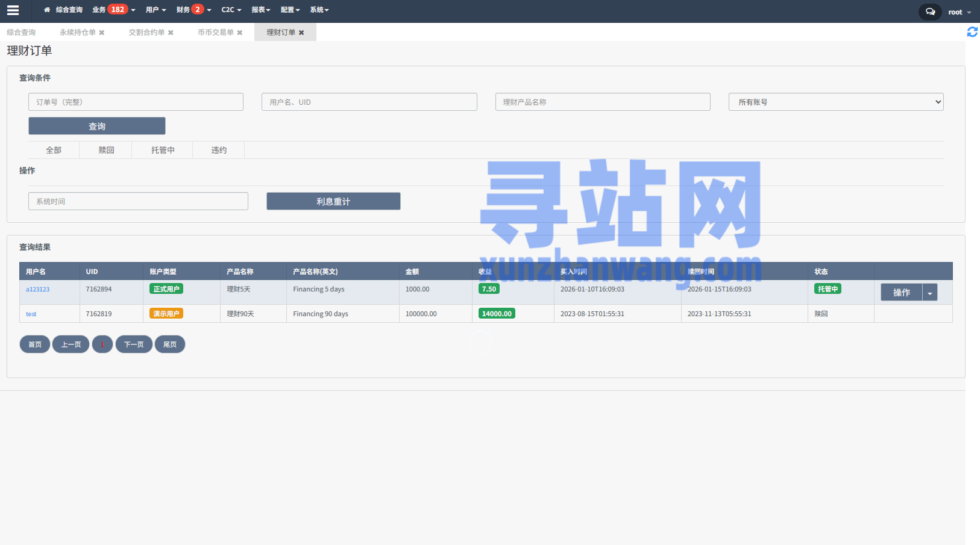980x545 pixels.
Task: Select the 违约 filter option
Action: (x=218, y=150)
